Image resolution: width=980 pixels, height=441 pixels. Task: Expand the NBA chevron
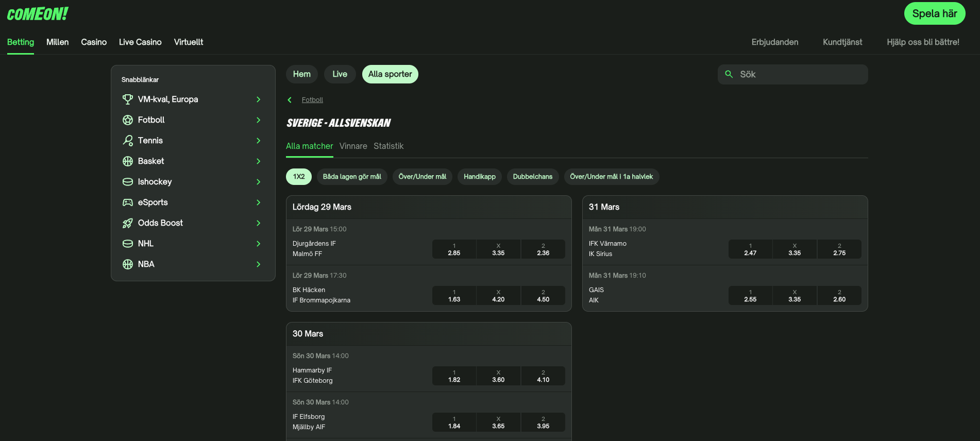259,264
